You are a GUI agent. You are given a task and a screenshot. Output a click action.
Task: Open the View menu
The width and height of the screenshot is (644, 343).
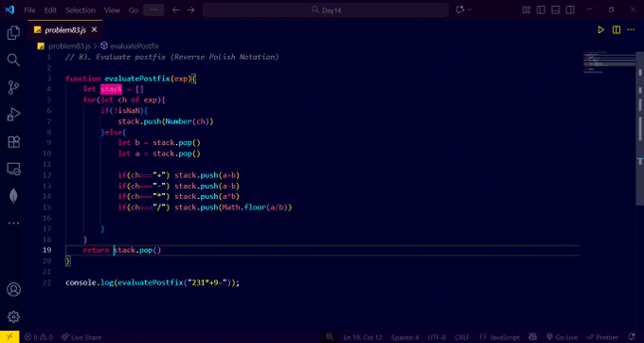click(112, 9)
